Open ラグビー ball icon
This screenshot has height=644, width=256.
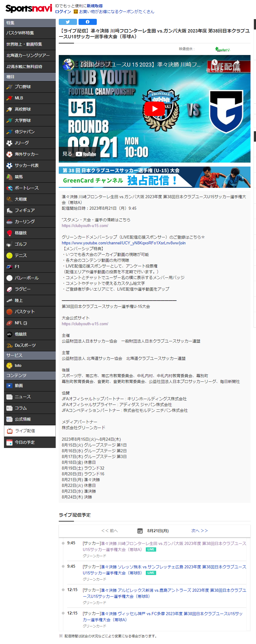click(x=9, y=289)
